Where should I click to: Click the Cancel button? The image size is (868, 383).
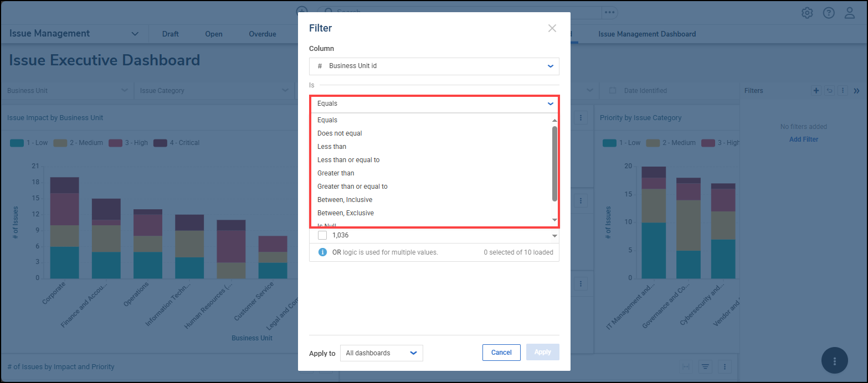pyautogui.click(x=501, y=352)
